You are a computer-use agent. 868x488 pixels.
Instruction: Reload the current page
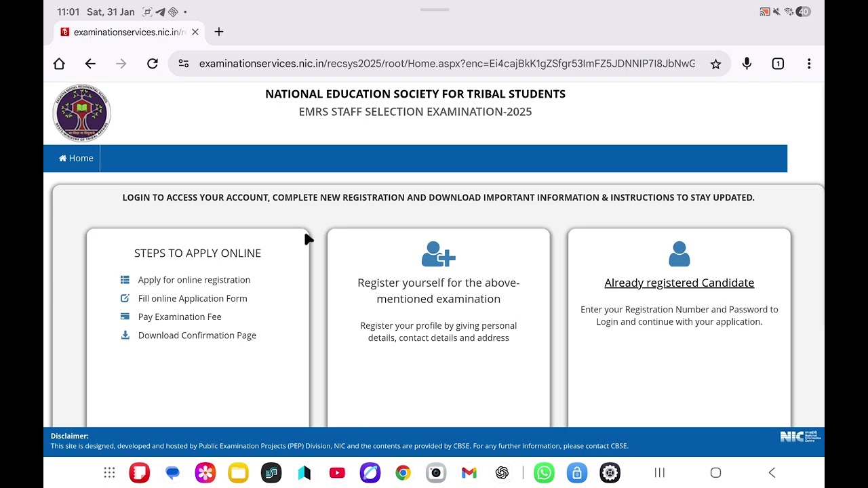[x=153, y=64]
